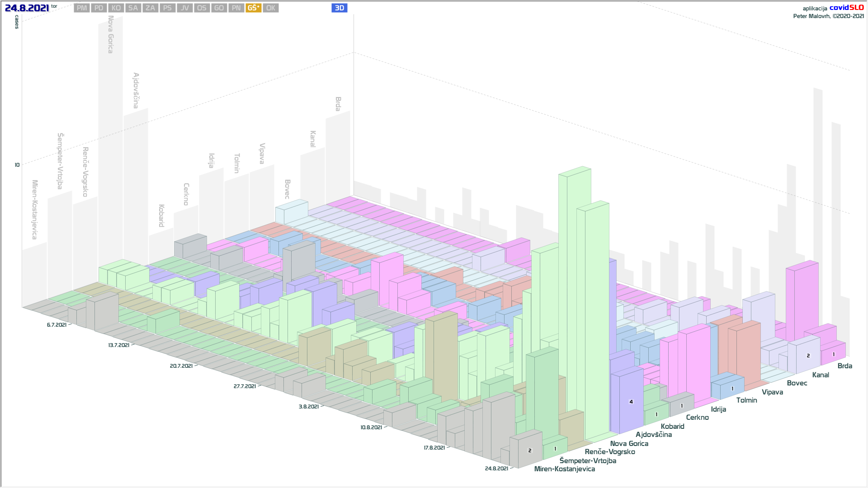The image size is (868, 488).
Task: Click the Nova Gorica axis label
Action: coord(629,444)
